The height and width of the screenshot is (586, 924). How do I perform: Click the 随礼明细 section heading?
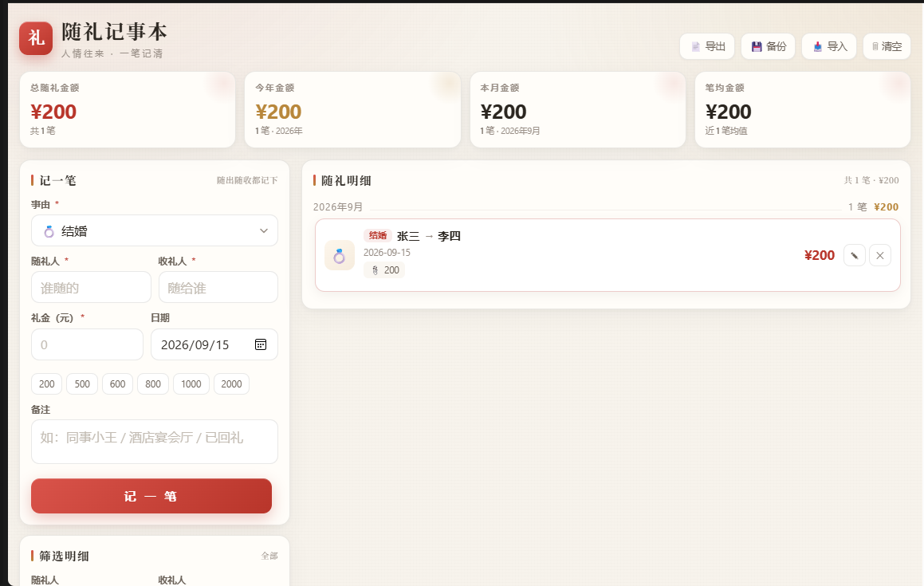pyautogui.click(x=346, y=180)
